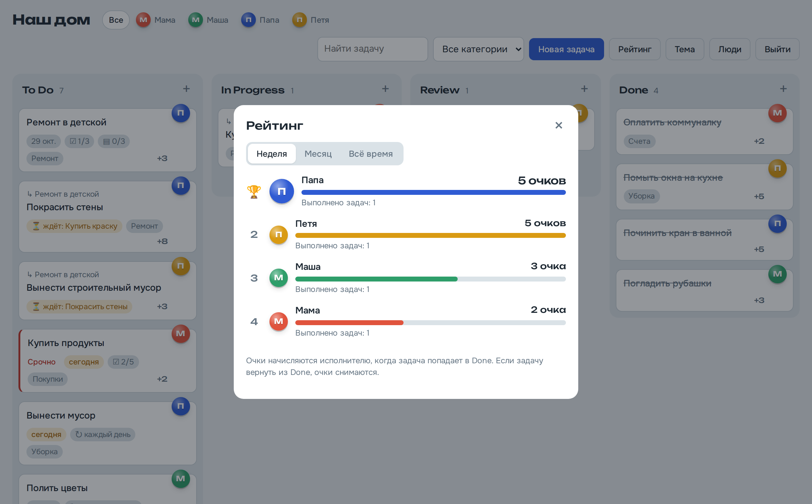Viewport: 812px width, 504px height.
Task: Click Мама's red avatar in the rating list
Action: [x=279, y=321]
